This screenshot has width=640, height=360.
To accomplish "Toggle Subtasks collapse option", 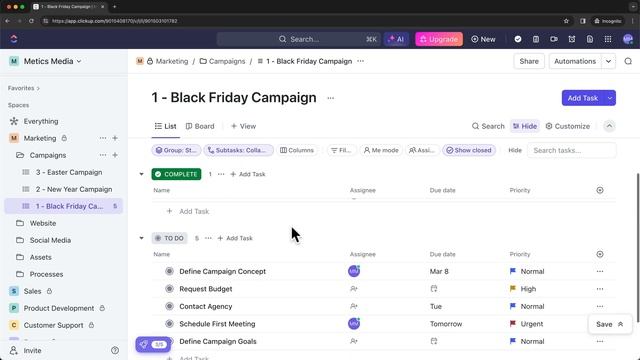I will point(239,150).
